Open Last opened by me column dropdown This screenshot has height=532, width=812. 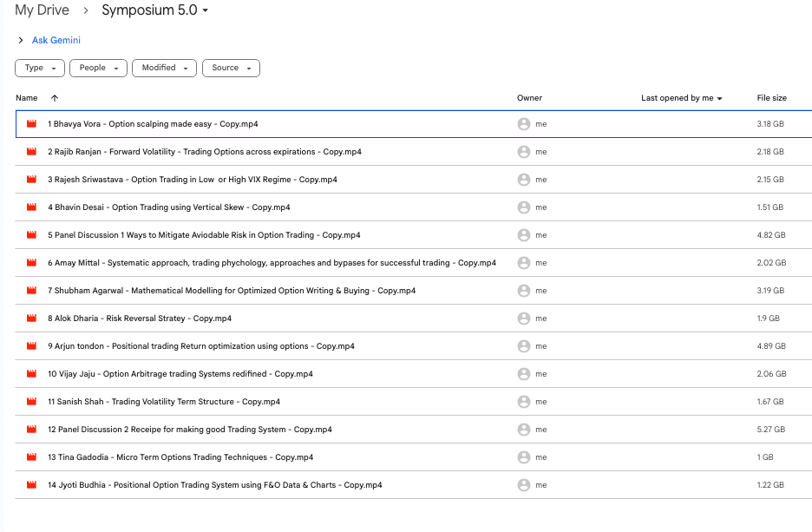(719, 98)
